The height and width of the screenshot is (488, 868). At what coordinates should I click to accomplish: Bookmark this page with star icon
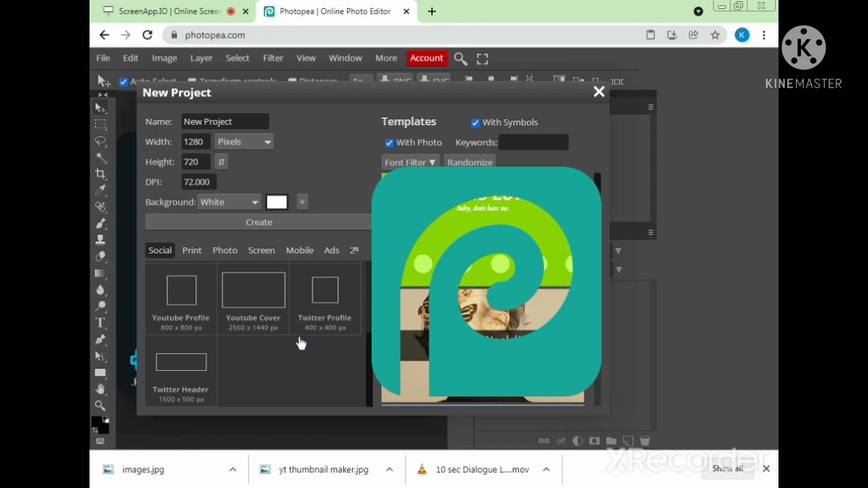coord(715,35)
